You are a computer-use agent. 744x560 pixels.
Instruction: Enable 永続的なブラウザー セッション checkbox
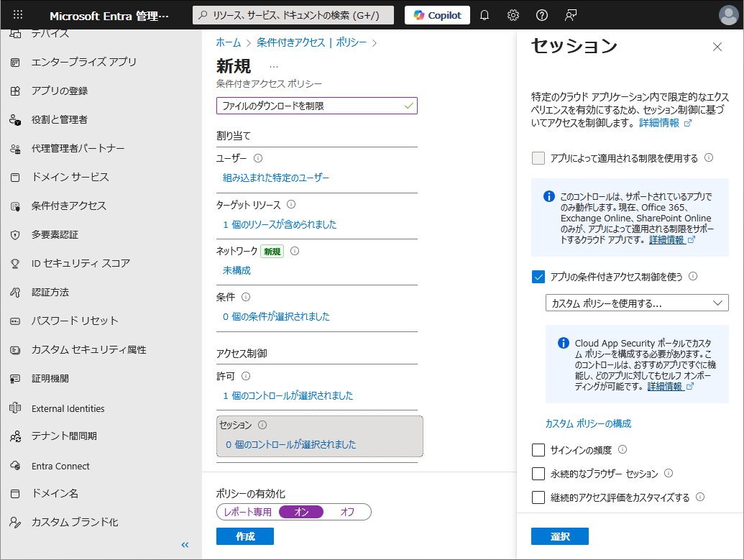click(538, 474)
